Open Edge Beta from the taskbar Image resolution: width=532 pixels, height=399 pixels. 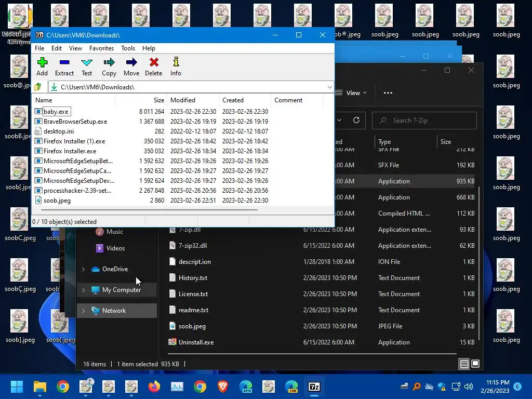pyautogui.click(x=246, y=387)
